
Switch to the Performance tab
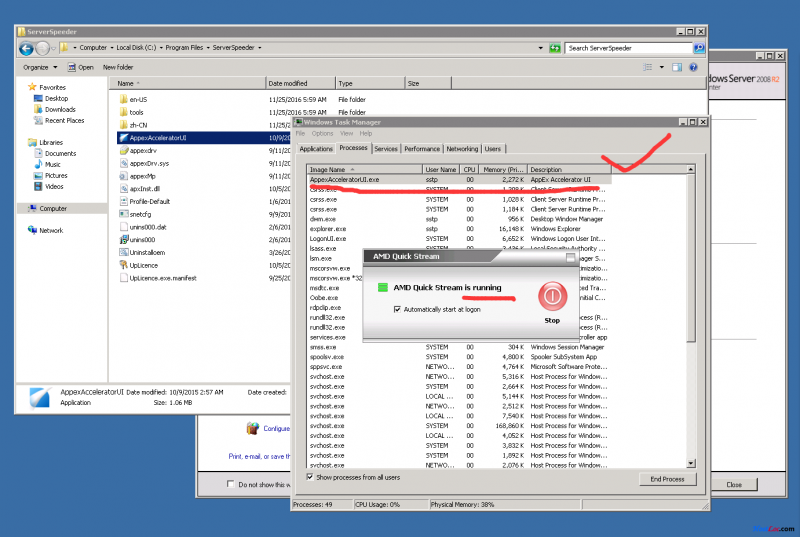click(421, 148)
